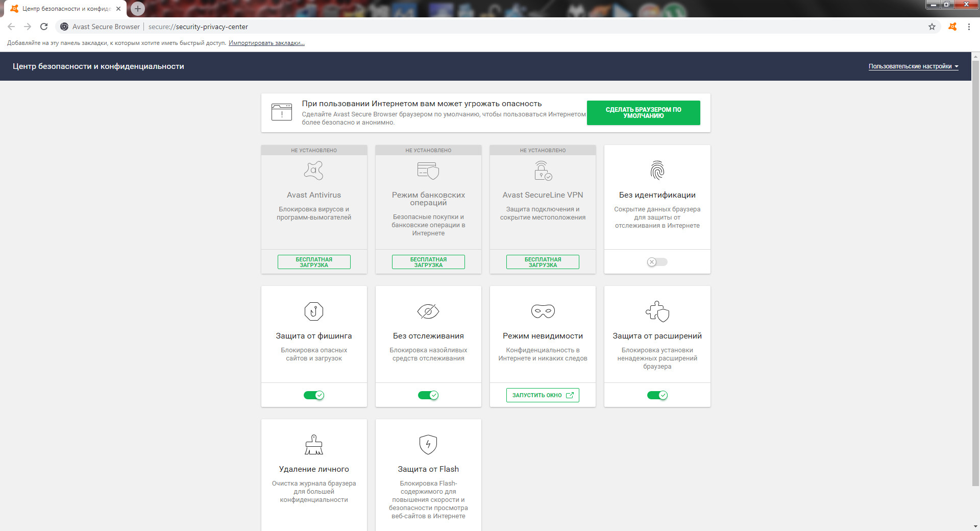Click the crossed-eye anti-tracking icon
This screenshot has width=980, height=531.
(x=428, y=311)
